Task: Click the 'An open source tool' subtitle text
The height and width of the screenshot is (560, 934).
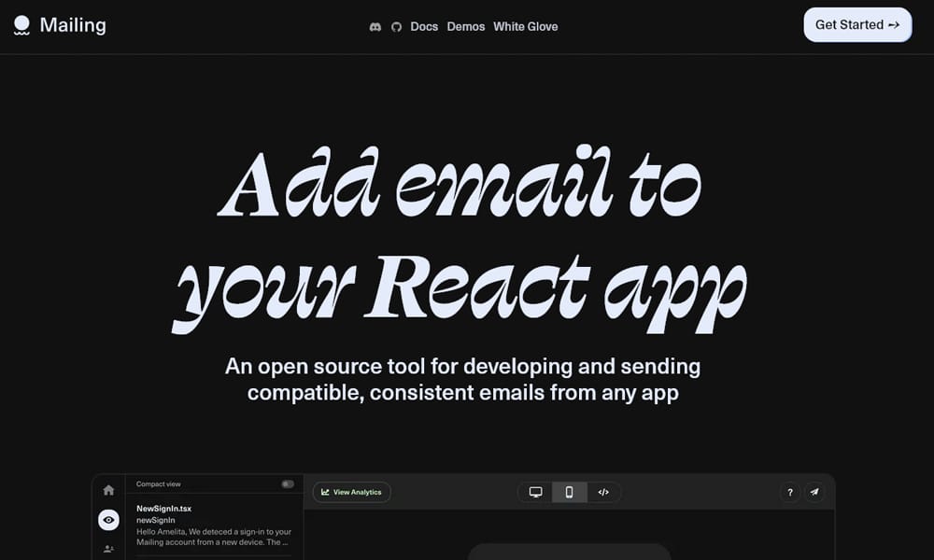Action: 463,380
